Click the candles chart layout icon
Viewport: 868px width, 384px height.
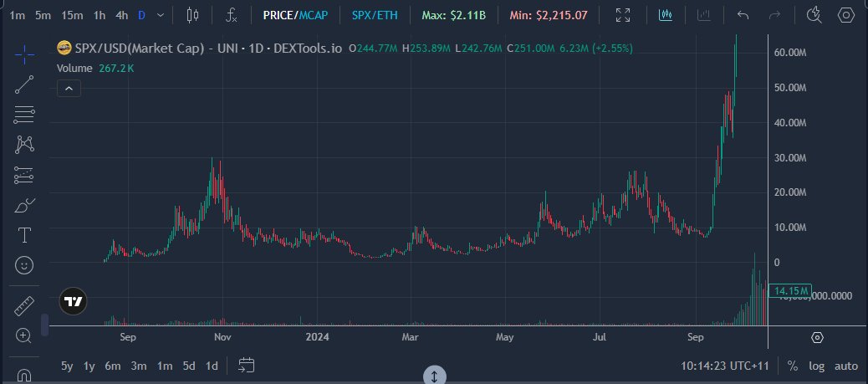click(x=666, y=15)
